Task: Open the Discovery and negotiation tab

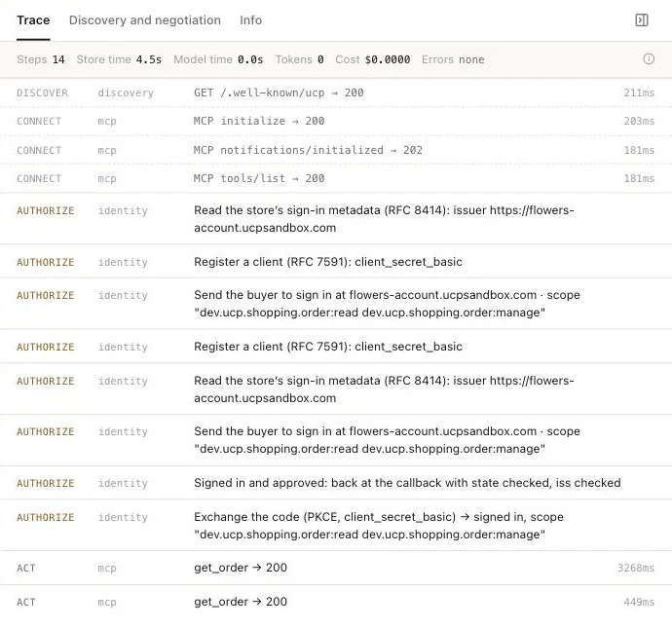Action: pos(145,20)
